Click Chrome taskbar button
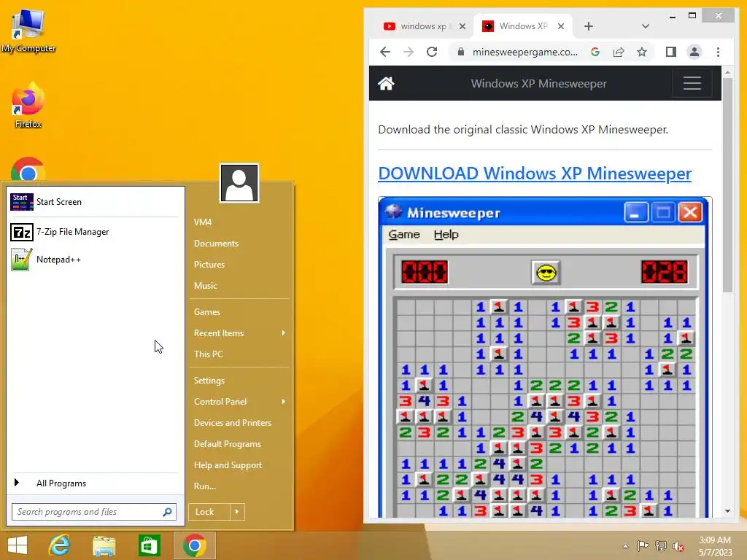This screenshot has height=560, width=747. (194, 545)
